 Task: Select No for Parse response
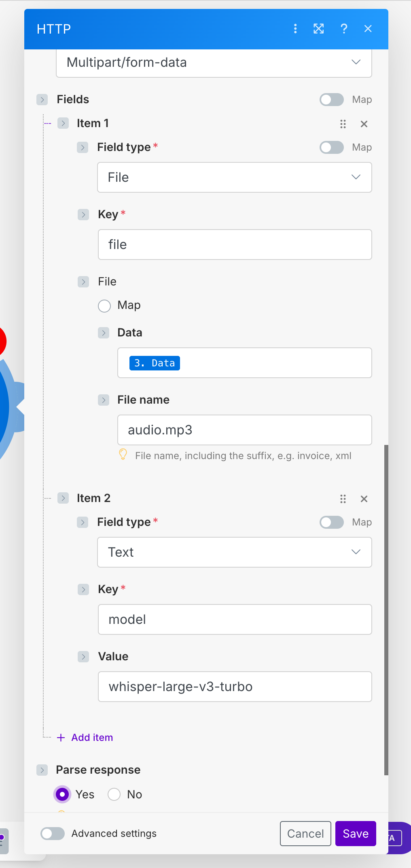click(x=114, y=794)
